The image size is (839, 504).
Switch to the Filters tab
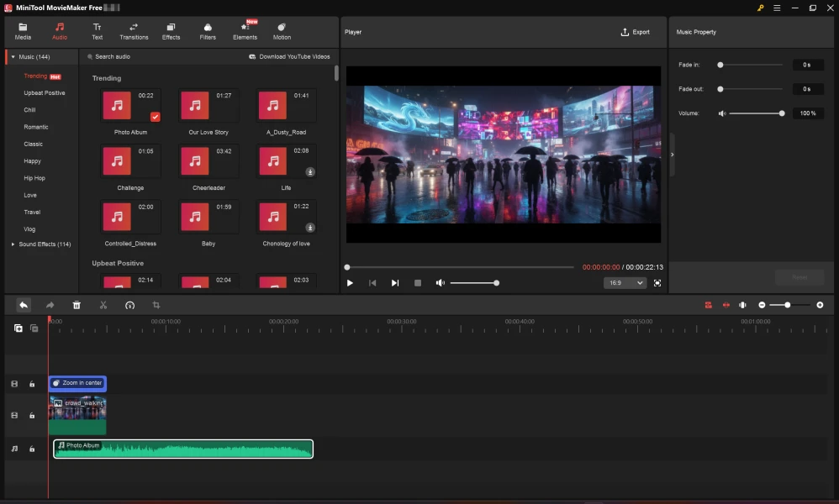208,31
